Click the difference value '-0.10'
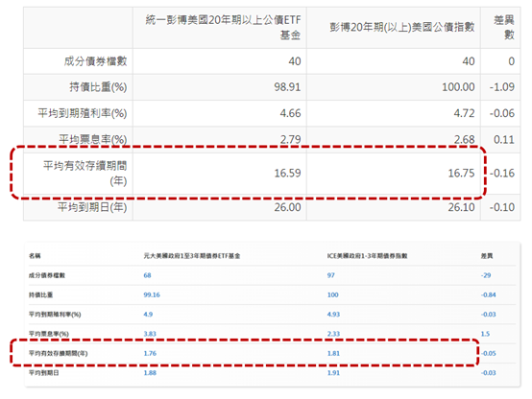Image resolution: width=532 pixels, height=399 pixels. (x=502, y=207)
